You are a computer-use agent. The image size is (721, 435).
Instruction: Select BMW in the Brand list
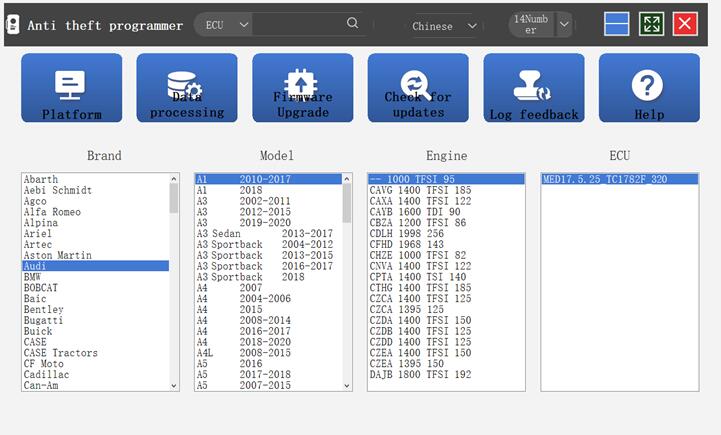96,277
